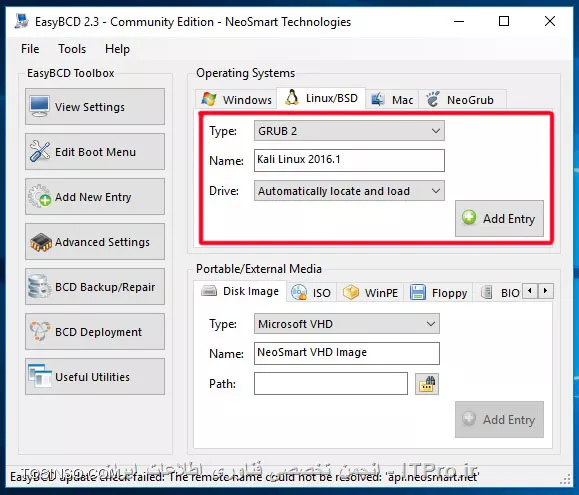Click the empty Path input field
The width and height of the screenshot is (579, 495).
331,384
